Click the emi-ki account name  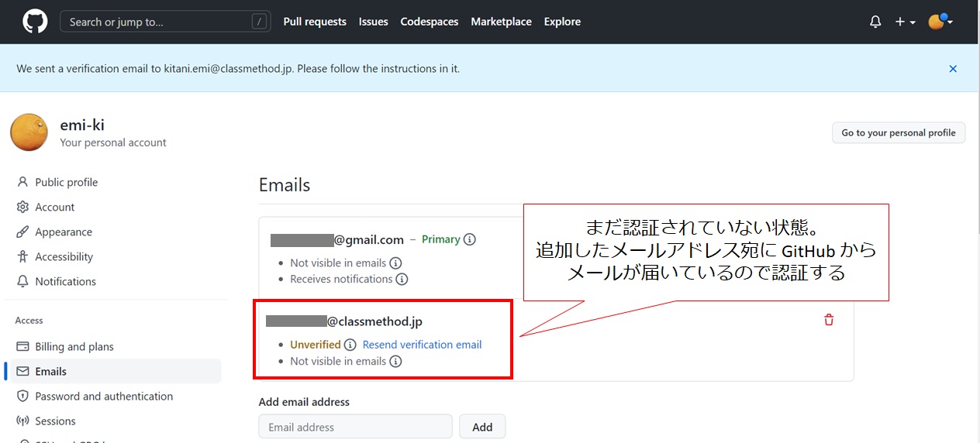pos(82,125)
